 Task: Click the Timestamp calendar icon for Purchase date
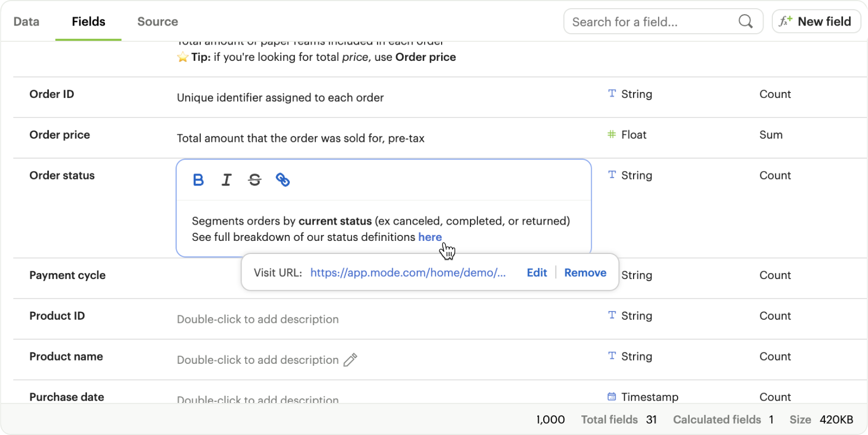tap(612, 397)
